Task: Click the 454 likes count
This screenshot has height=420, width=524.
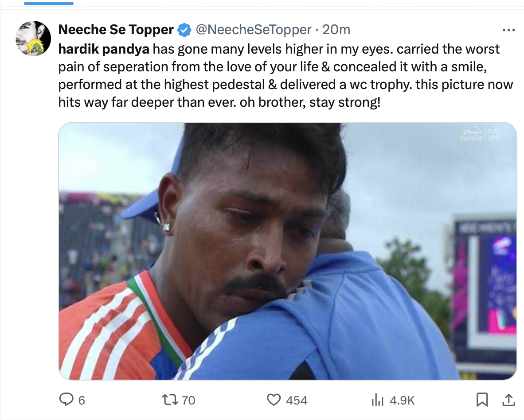Action: pos(296,401)
